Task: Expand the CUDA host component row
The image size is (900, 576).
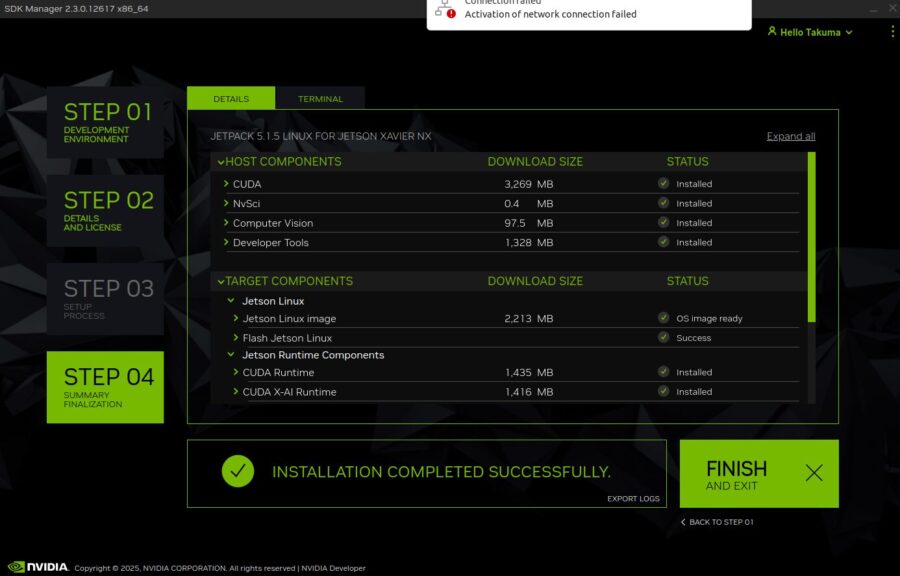Action: coord(226,184)
